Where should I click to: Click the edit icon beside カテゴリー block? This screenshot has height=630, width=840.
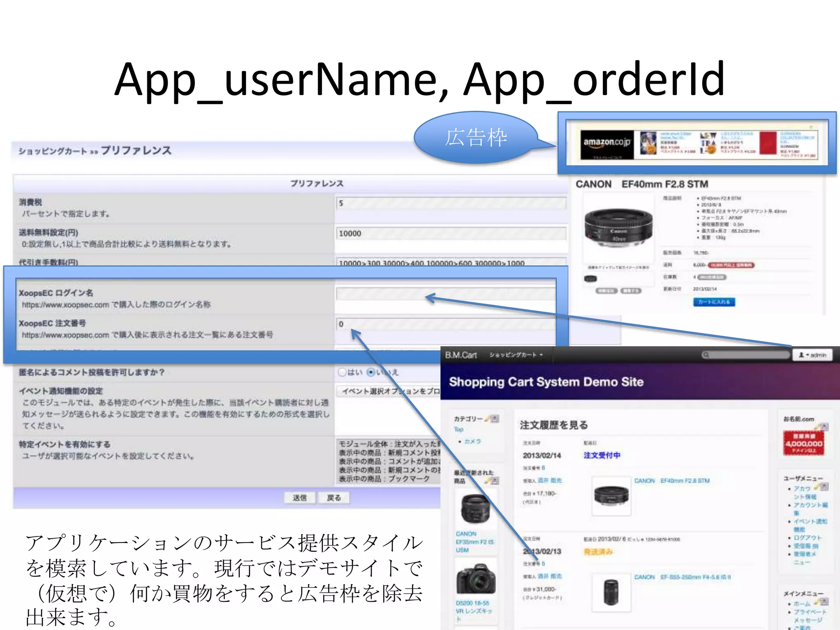pyautogui.click(x=492, y=418)
